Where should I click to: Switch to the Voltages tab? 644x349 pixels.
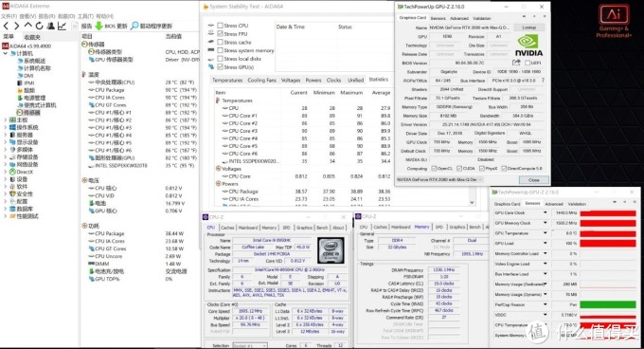[x=291, y=81]
